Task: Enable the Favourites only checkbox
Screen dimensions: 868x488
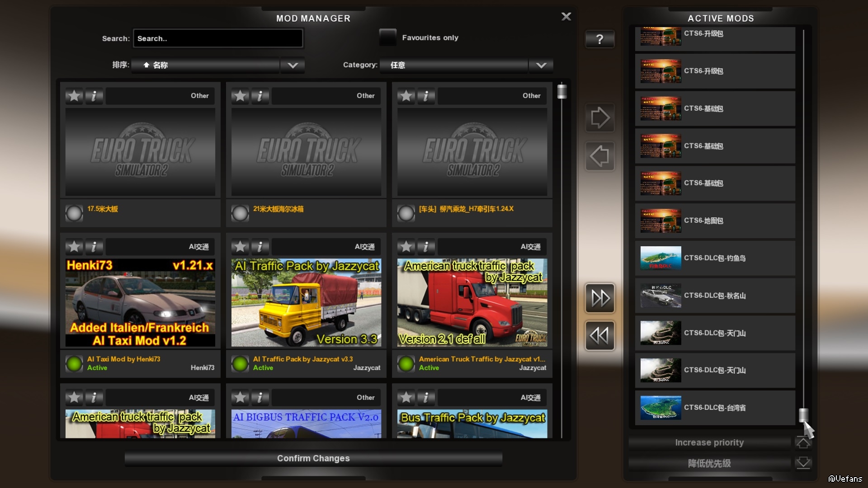Action: point(387,38)
